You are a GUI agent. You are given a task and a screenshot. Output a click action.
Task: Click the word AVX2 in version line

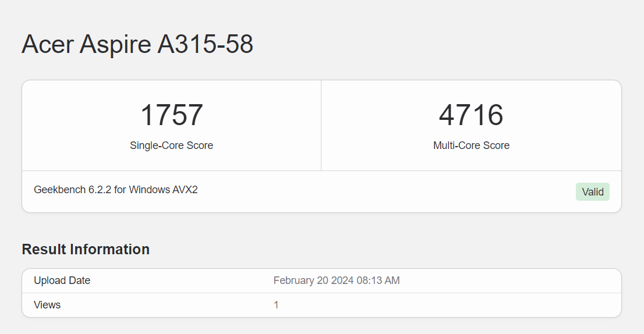tap(185, 190)
